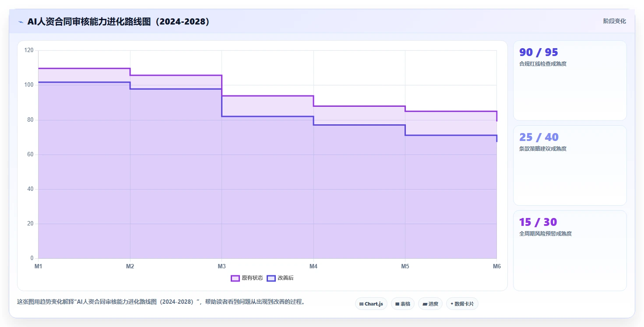Image resolution: width=644 pixels, height=327 pixels.
Task: Select the Chart.js tag
Action: [371, 304]
